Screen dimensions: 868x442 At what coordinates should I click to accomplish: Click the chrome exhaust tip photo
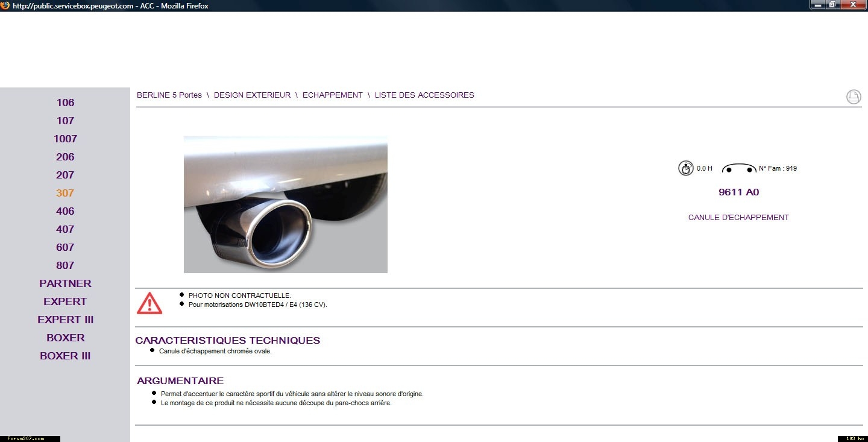[x=286, y=204]
